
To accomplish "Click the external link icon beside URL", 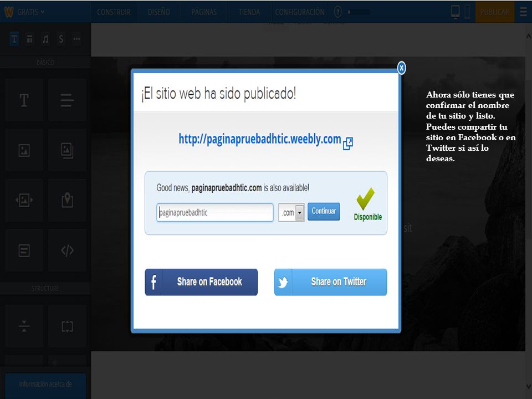I will (x=348, y=144).
